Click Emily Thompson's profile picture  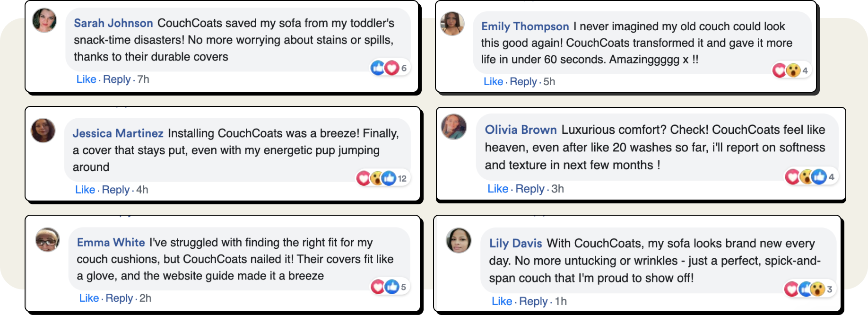(x=452, y=24)
